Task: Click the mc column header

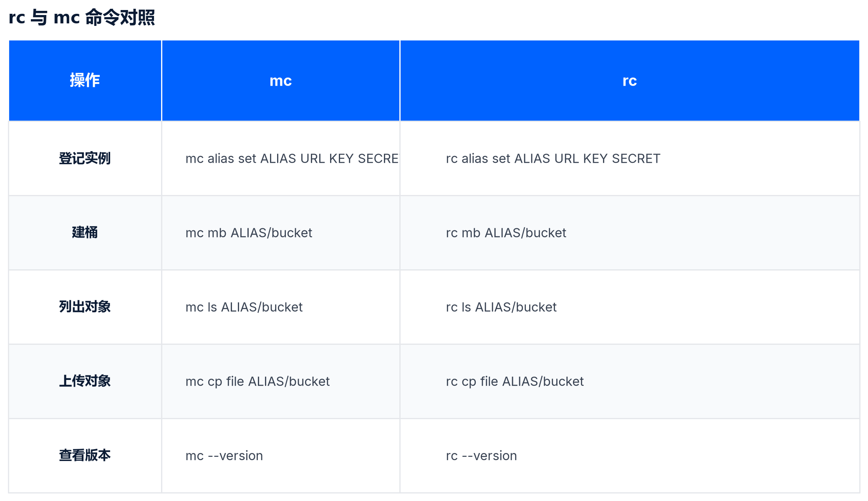Action: tap(280, 81)
